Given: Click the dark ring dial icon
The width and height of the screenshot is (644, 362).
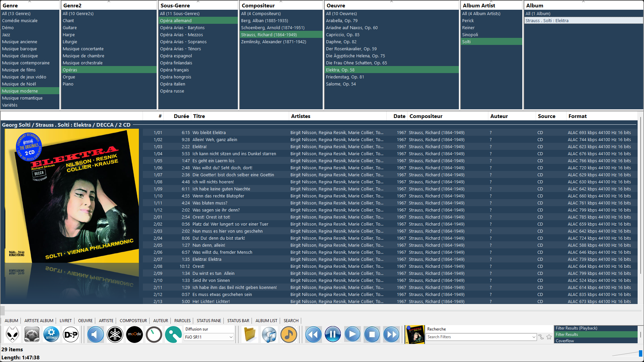Looking at the screenshot, I should (154, 334).
